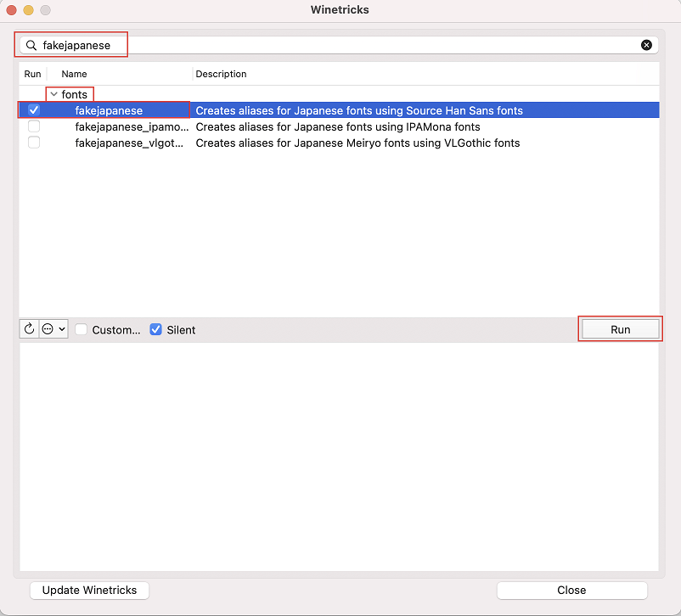Collapse the fonts tree group
The image size is (681, 616).
pyautogui.click(x=53, y=94)
